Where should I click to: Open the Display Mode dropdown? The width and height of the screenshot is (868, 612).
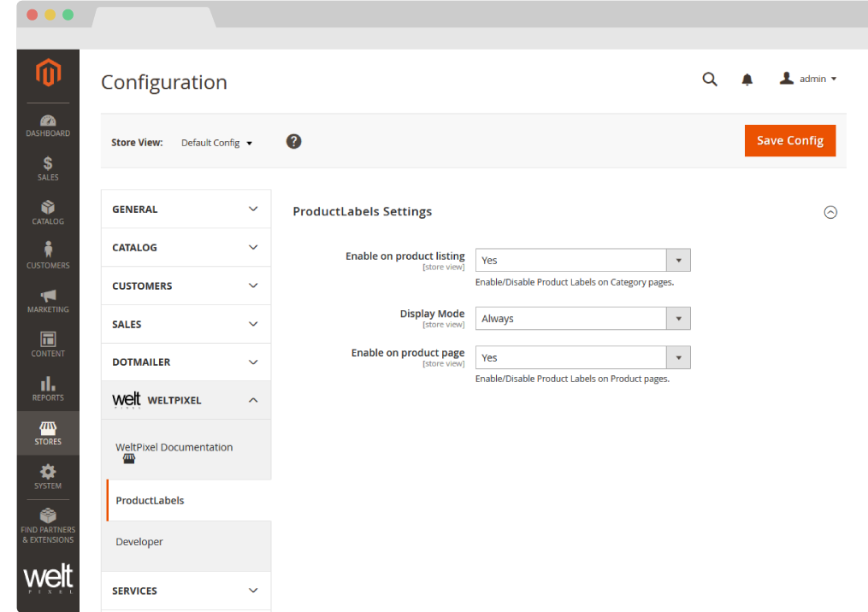pyautogui.click(x=582, y=318)
